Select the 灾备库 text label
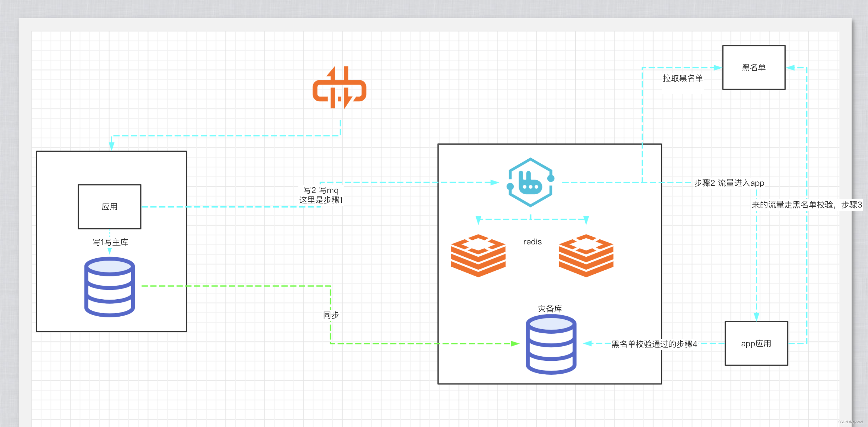Viewport: 868px width, 427px height. pos(550,308)
